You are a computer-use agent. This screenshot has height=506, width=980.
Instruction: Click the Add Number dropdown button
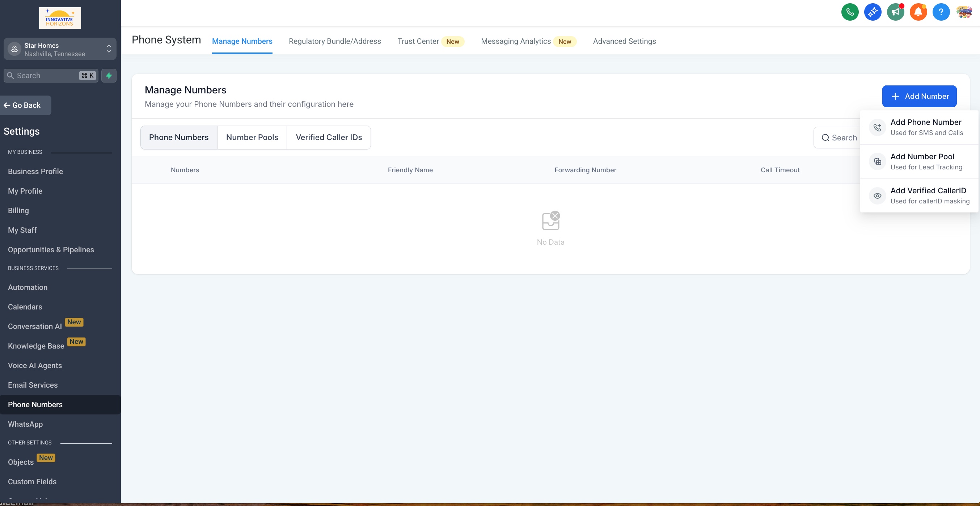tap(919, 96)
